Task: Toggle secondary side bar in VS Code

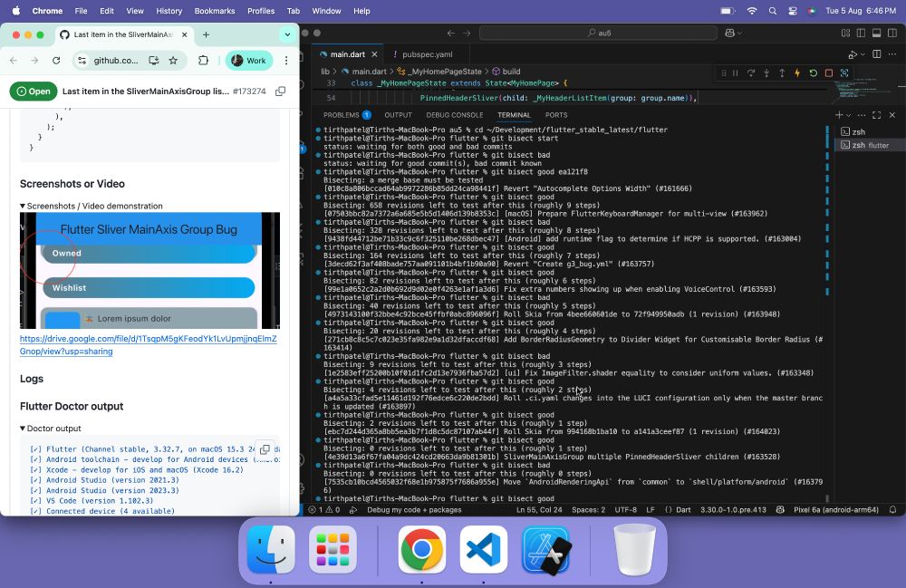Action: (x=892, y=33)
